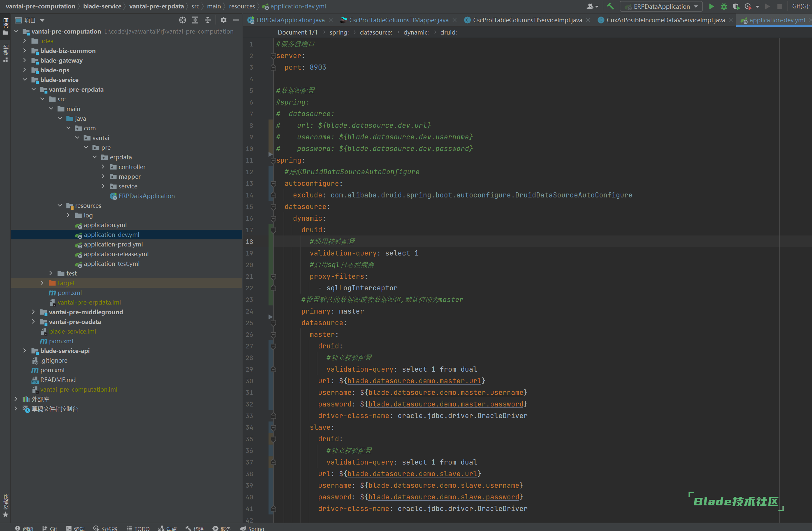Expand the controller package
The image size is (812, 531).
coord(103,166)
